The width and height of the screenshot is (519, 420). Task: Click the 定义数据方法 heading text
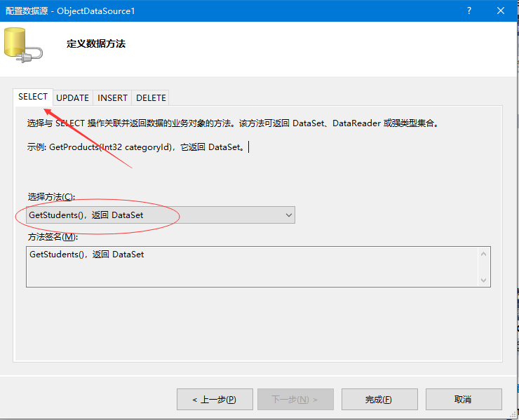pyautogui.click(x=95, y=44)
